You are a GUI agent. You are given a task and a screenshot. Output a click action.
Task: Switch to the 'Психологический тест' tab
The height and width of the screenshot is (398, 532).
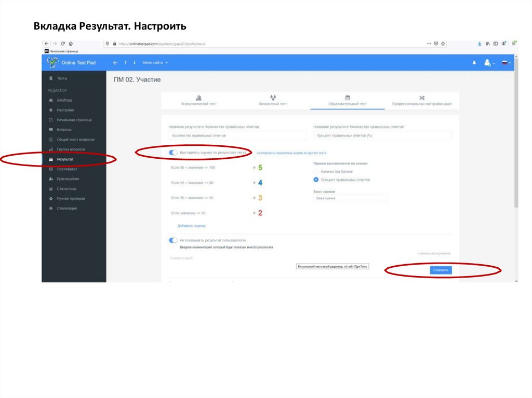pyautogui.click(x=198, y=101)
